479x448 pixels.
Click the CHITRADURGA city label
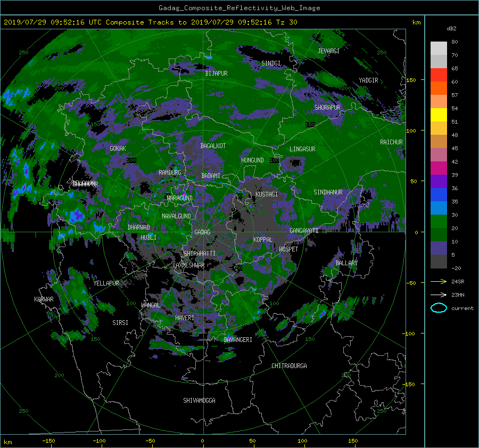coord(290,366)
